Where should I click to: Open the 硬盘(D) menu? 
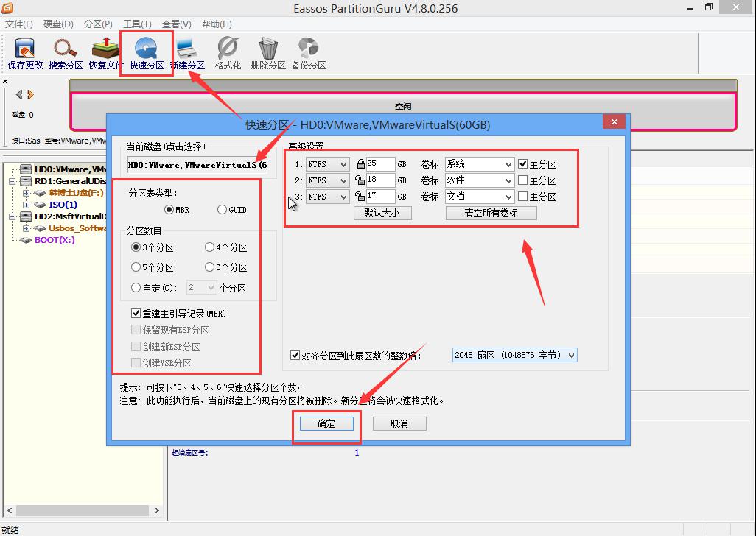tap(58, 24)
